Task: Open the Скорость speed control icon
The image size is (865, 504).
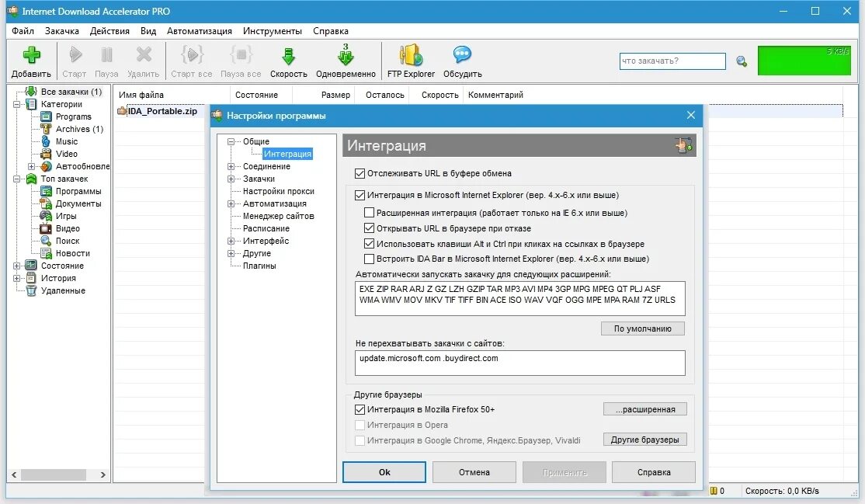Action: click(288, 55)
